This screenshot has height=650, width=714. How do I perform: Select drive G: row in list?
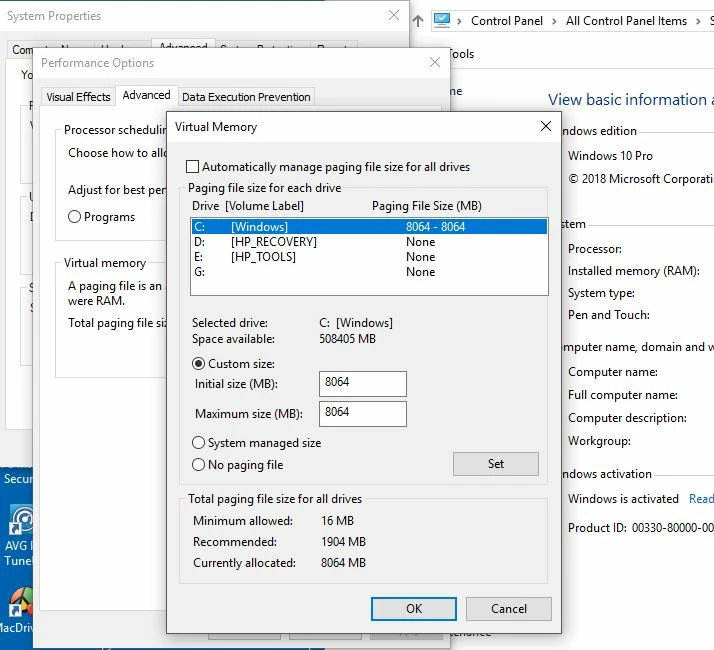coord(369,272)
